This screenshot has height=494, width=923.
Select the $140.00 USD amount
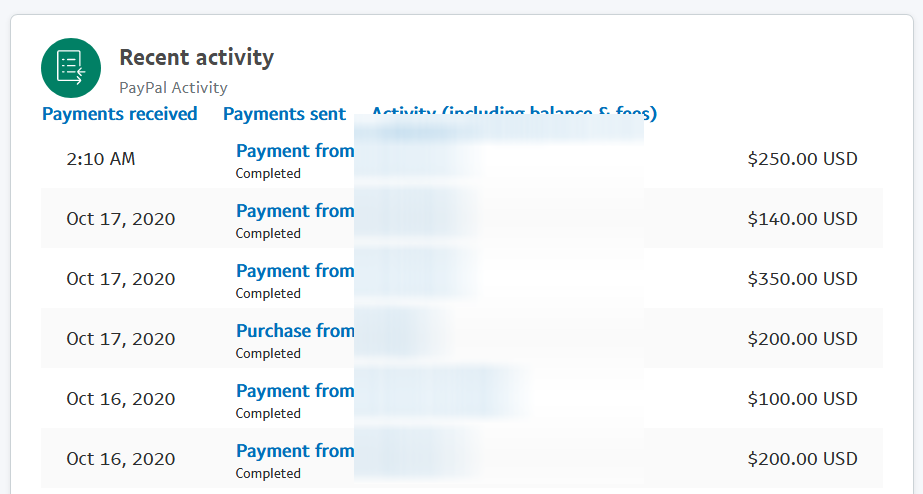tap(802, 219)
